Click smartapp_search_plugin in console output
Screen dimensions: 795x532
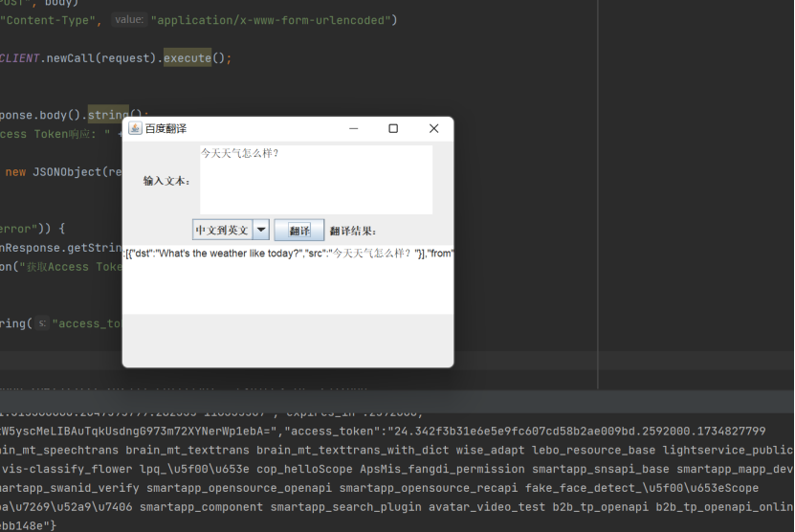pyautogui.click(x=345, y=506)
